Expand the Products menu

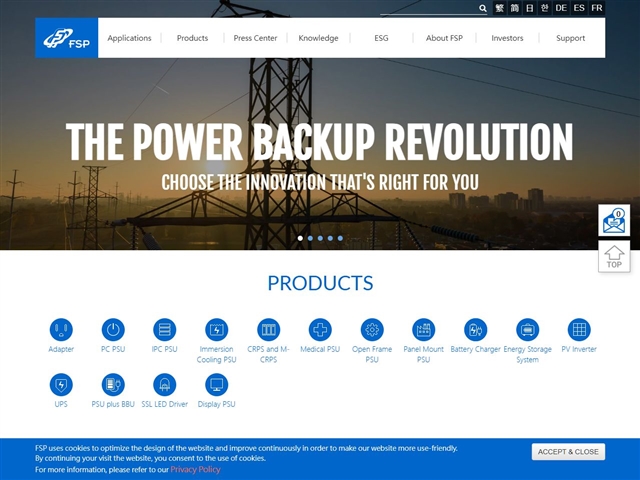point(192,38)
